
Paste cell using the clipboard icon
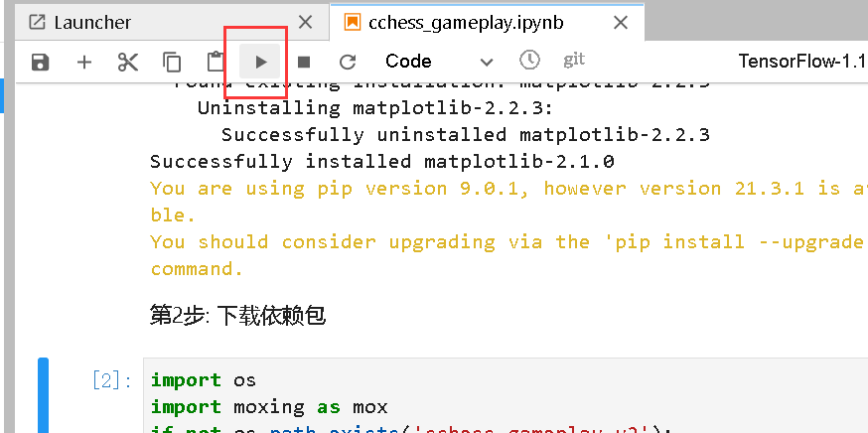pyautogui.click(x=216, y=62)
